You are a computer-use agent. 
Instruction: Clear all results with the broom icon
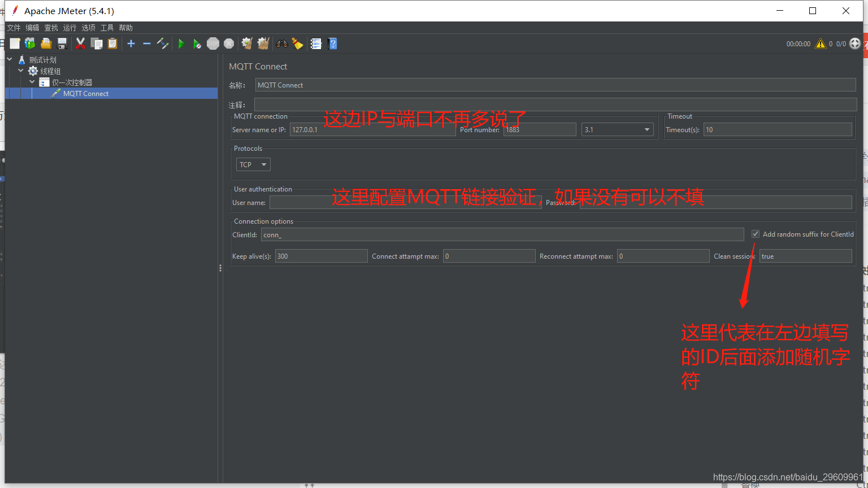(263, 43)
